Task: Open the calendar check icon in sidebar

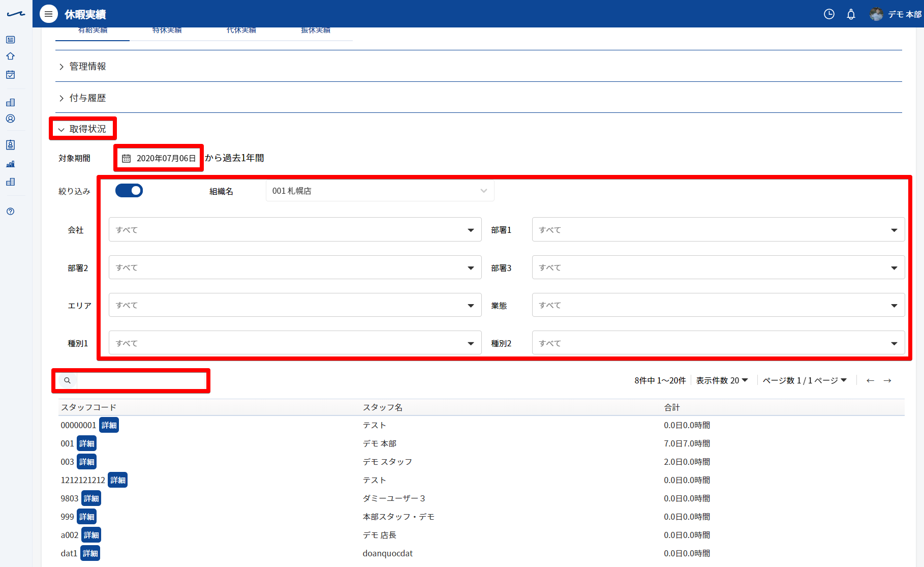Action: click(x=10, y=75)
